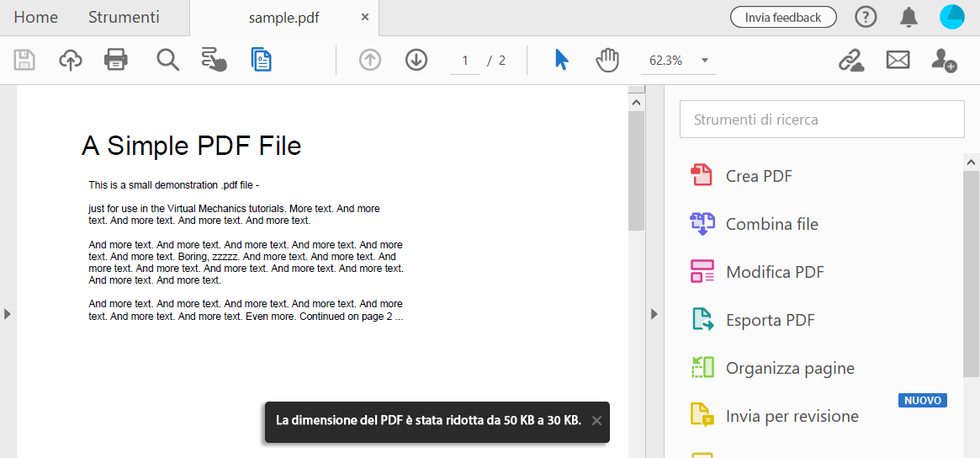Send file by email envelope icon

coord(898,60)
